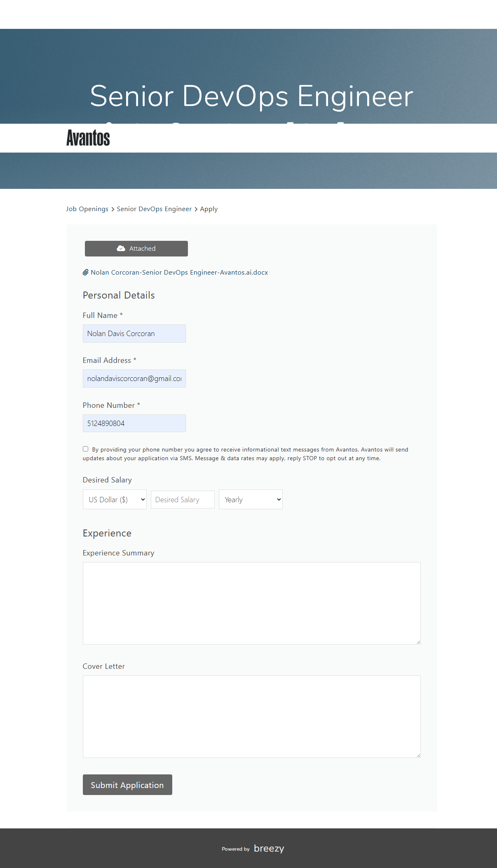Click inside the Cover Letter text area
This screenshot has height=868, width=497.
pyautogui.click(x=251, y=716)
